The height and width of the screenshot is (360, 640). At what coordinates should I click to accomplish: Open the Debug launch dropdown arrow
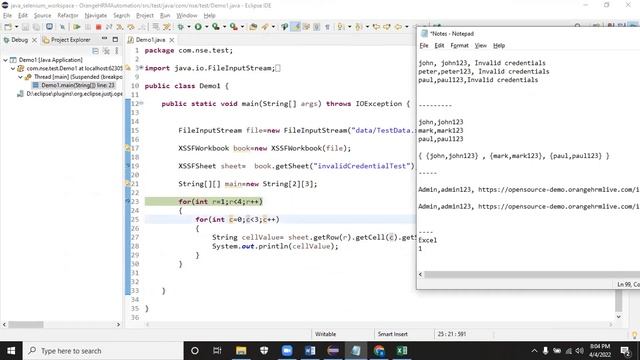(x=189, y=27)
